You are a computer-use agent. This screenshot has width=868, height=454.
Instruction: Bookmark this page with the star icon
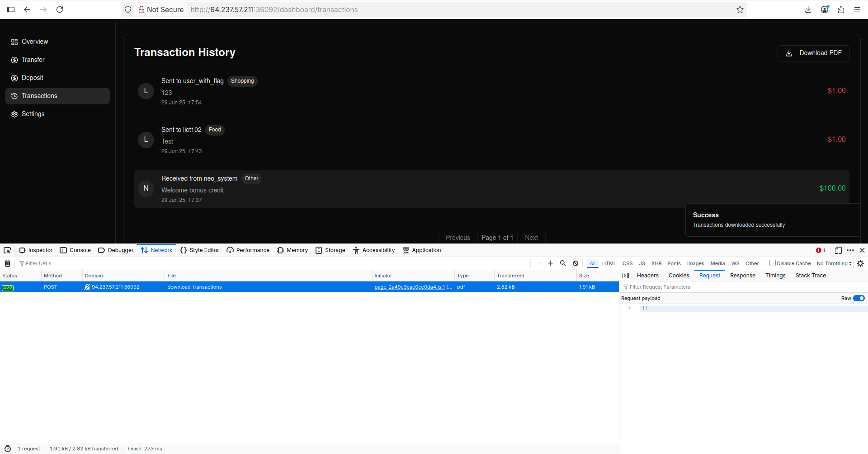point(740,9)
